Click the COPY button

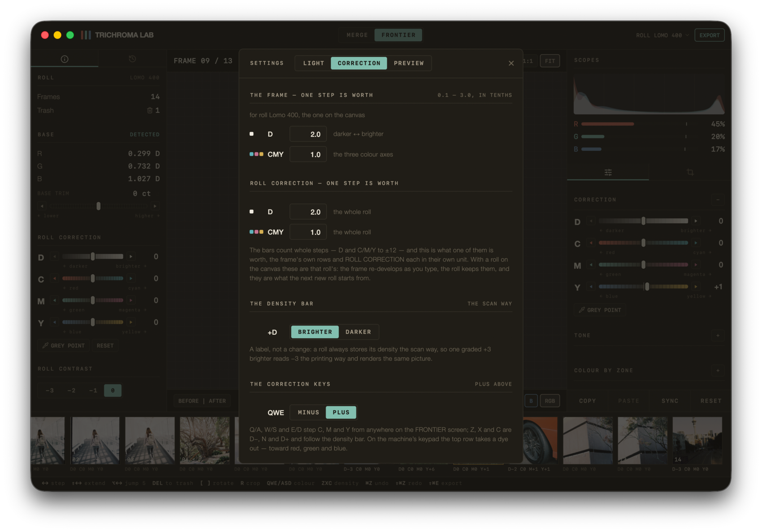point(587,401)
